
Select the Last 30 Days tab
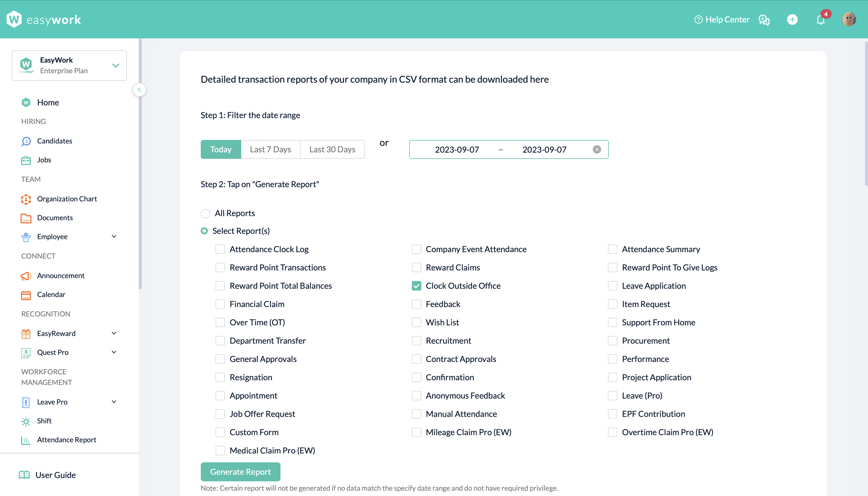tap(332, 150)
